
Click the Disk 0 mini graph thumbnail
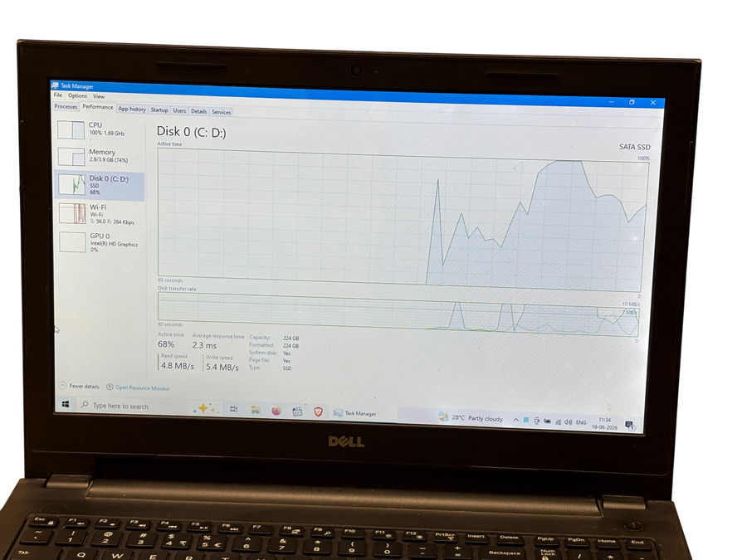pyautogui.click(x=72, y=184)
